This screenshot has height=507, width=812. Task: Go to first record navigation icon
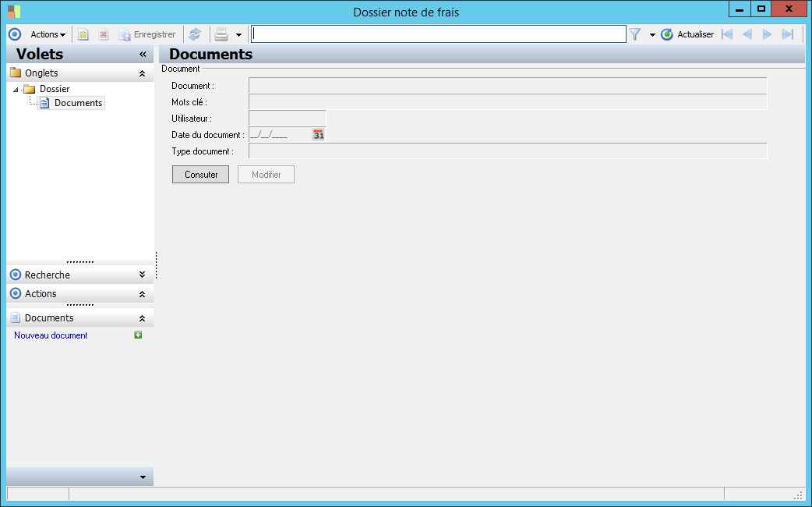click(727, 35)
